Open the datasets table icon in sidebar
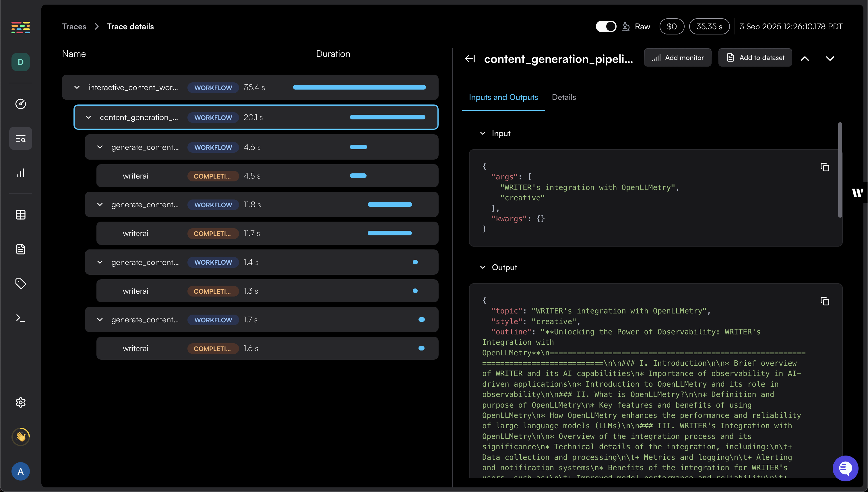Screen dimensions: 868x492 point(21,215)
